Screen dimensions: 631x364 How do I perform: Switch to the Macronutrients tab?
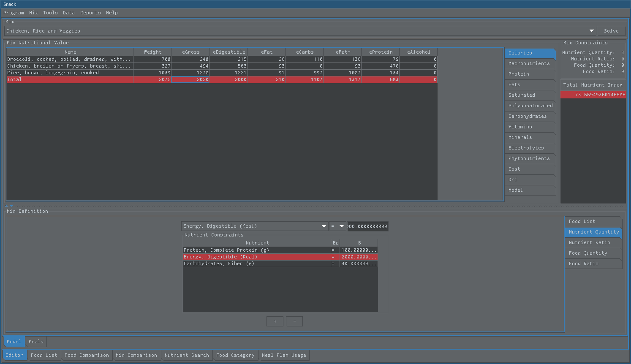pyautogui.click(x=530, y=63)
